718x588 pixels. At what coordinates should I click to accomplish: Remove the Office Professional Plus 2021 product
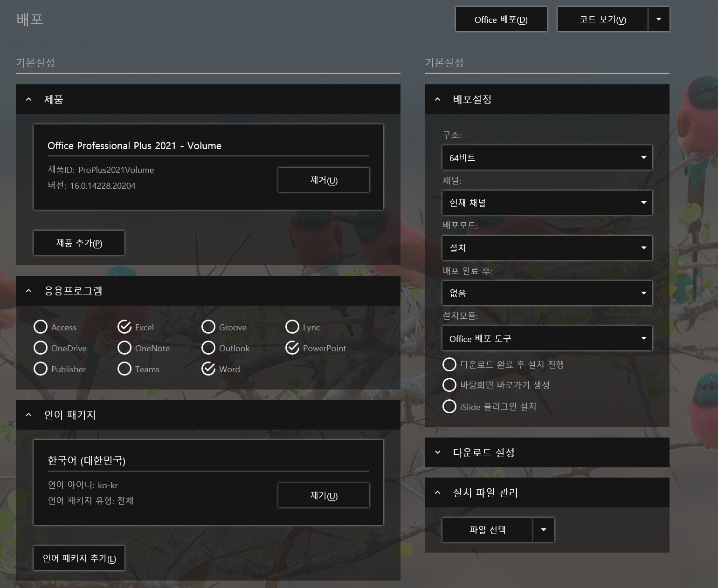pyautogui.click(x=324, y=180)
